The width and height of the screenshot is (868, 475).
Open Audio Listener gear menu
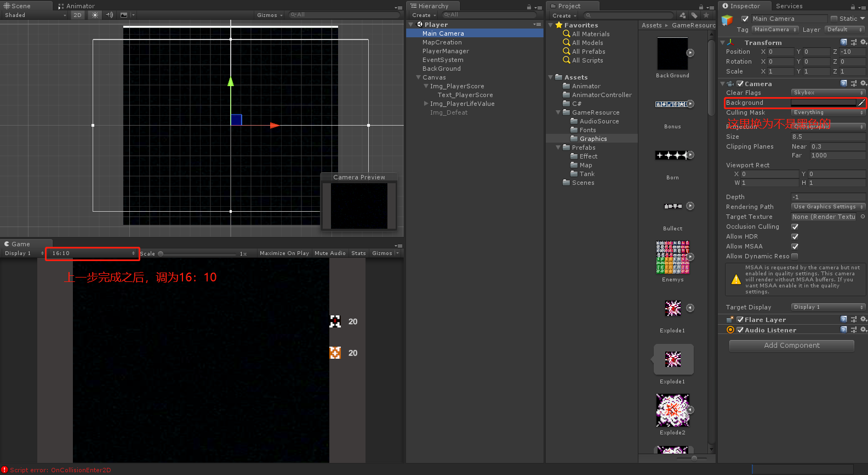click(863, 330)
